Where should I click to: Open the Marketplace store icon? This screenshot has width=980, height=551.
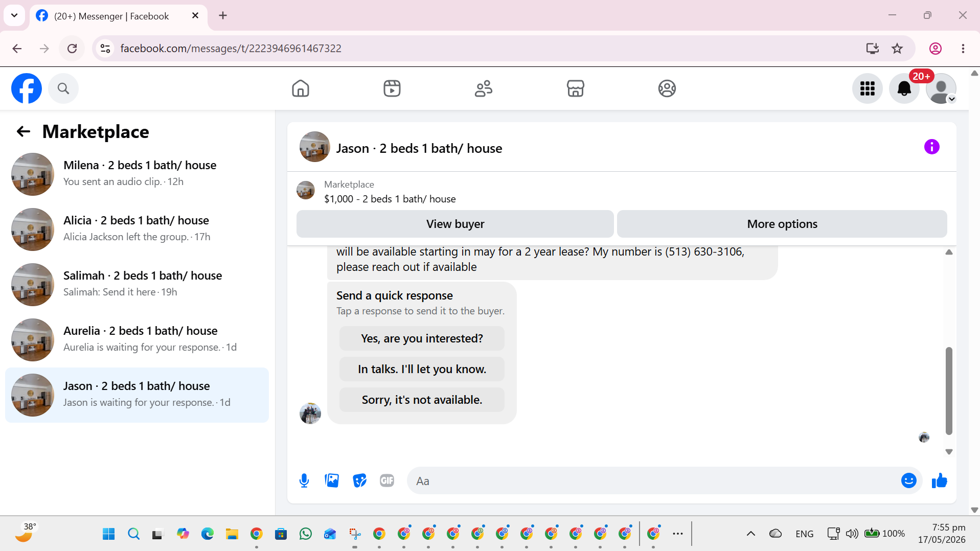(576, 88)
